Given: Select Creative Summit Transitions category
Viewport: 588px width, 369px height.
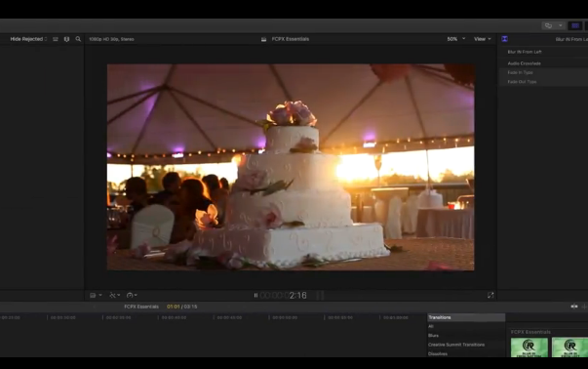Looking at the screenshot, I should tap(456, 345).
